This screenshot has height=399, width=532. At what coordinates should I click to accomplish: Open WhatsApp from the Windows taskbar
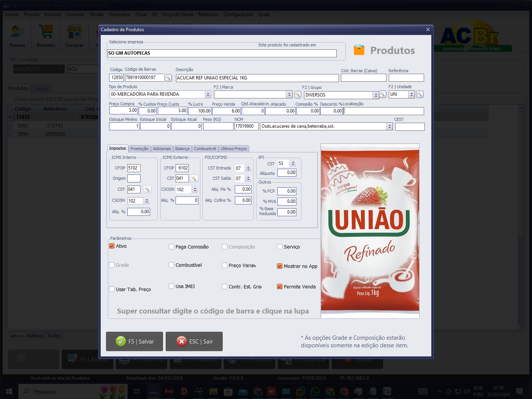point(315,391)
